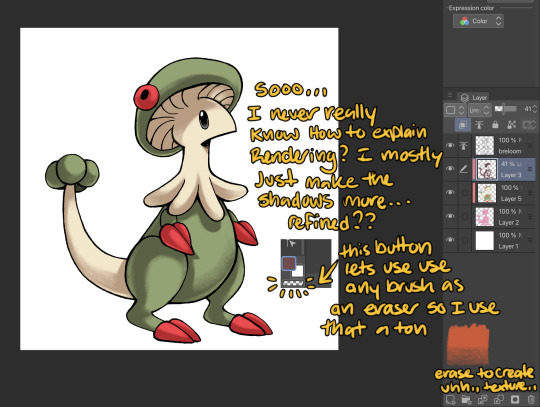Hide Layer 3 with its eye icon
Screen dimensions: 540x407
pos(450,169)
